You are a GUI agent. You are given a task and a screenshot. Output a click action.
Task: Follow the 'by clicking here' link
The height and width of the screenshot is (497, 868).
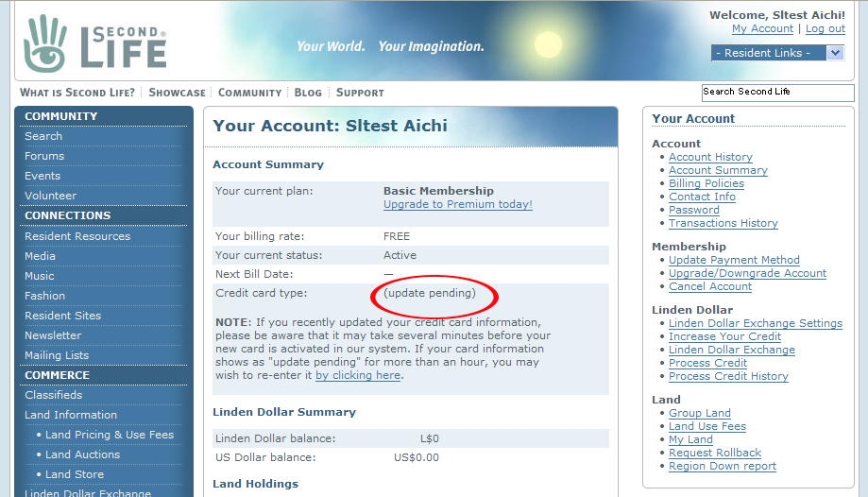358,375
